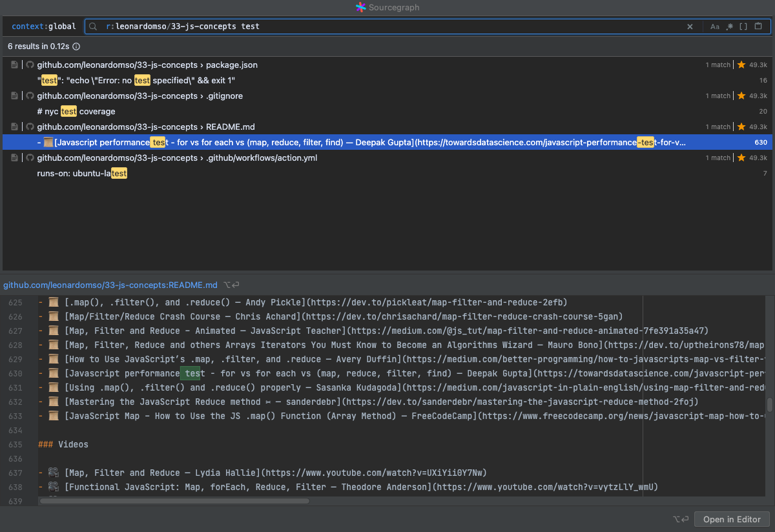Screen dimensions: 775x532
Task: Open the context:global selector
Action: pos(44,26)
